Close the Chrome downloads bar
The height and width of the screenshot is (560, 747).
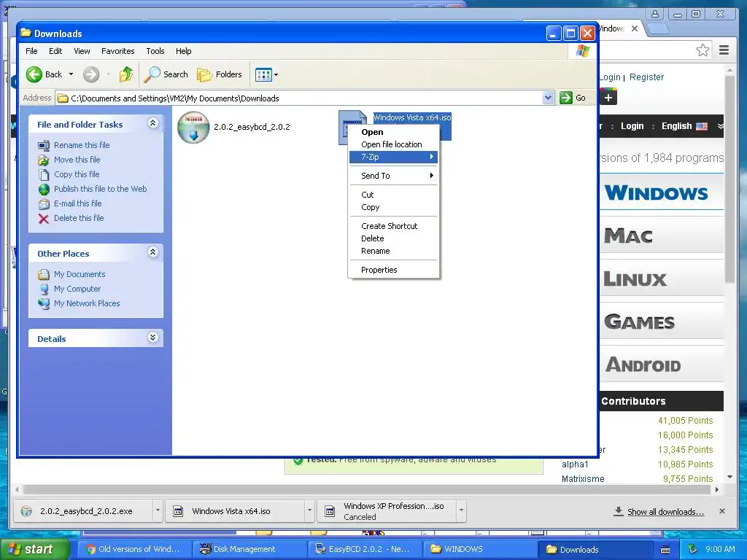(x=722, y=511)
